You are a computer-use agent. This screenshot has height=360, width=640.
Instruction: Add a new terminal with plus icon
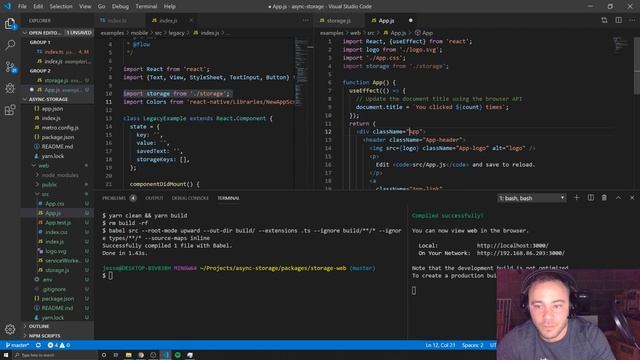coord(576,198)
